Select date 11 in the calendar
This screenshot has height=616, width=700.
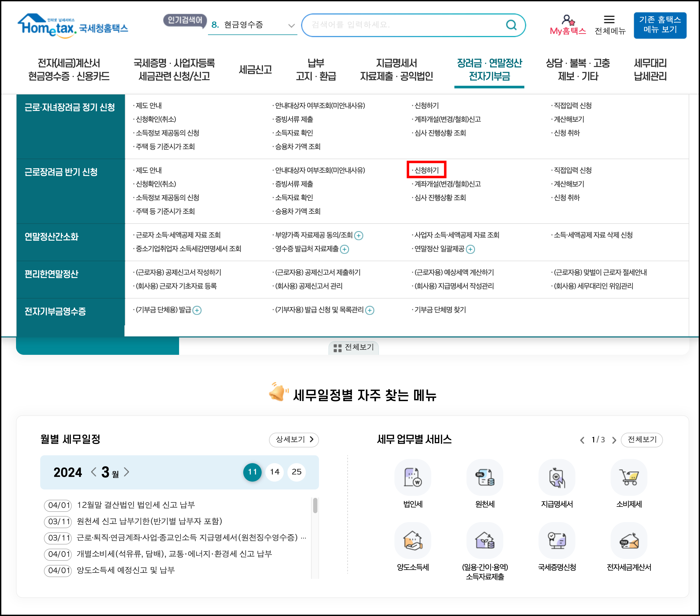(x=252, y=472)
